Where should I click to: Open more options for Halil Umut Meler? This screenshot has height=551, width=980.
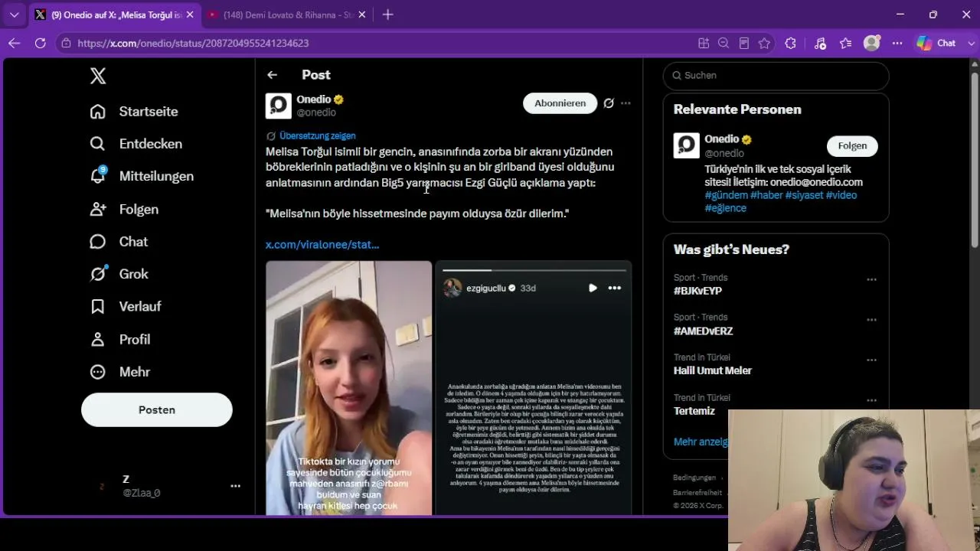pyautogui.click(x=871, y=360)
